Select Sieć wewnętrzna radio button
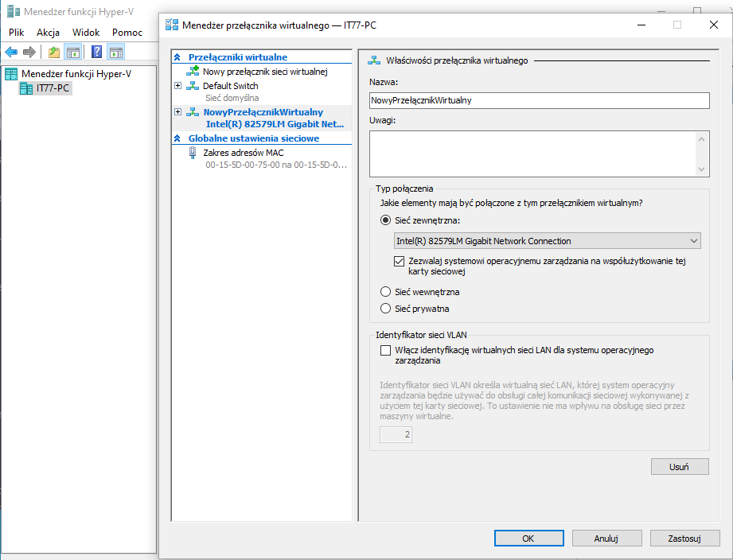 (x=386, y=292)
